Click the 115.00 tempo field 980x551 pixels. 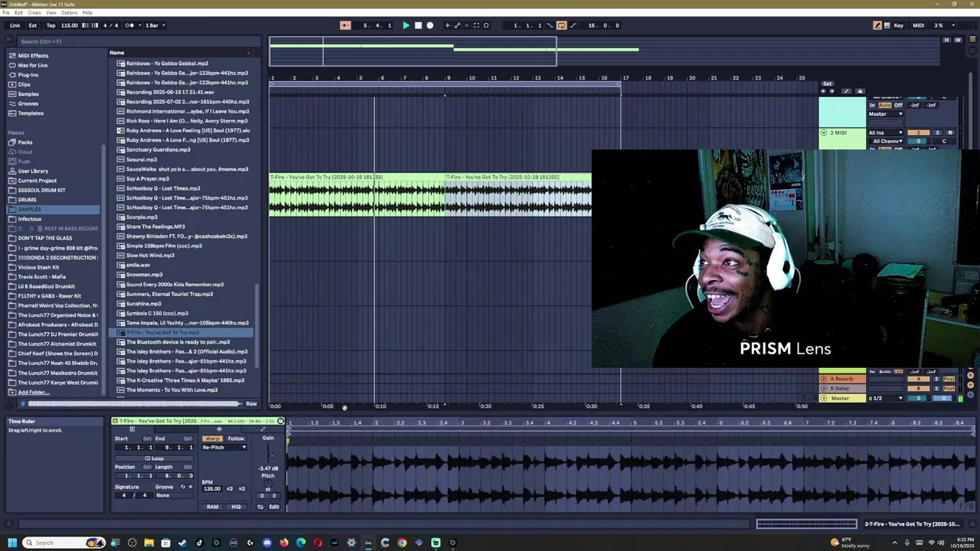click(70, 25)
